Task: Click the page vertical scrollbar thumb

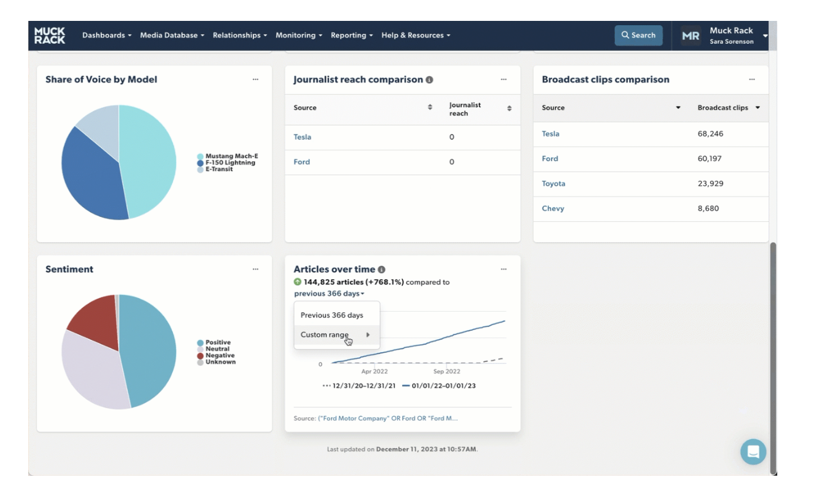Action: point(774,357)
